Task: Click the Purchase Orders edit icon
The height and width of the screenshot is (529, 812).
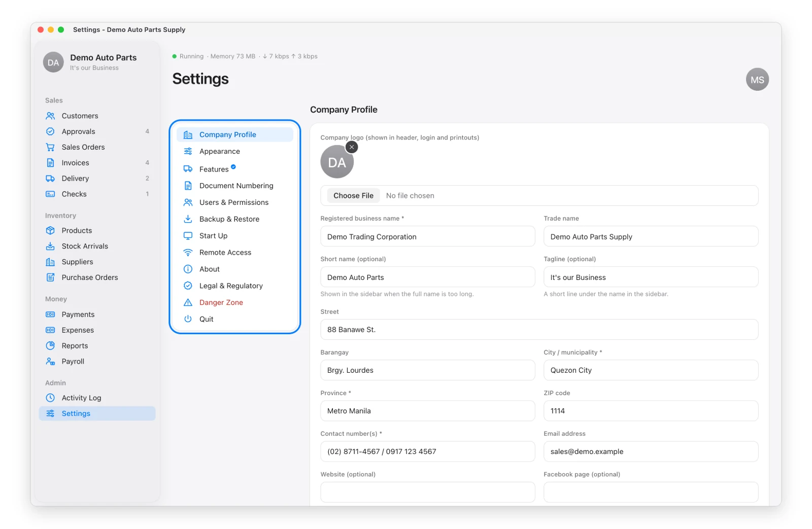Action: tap(50, 277)
